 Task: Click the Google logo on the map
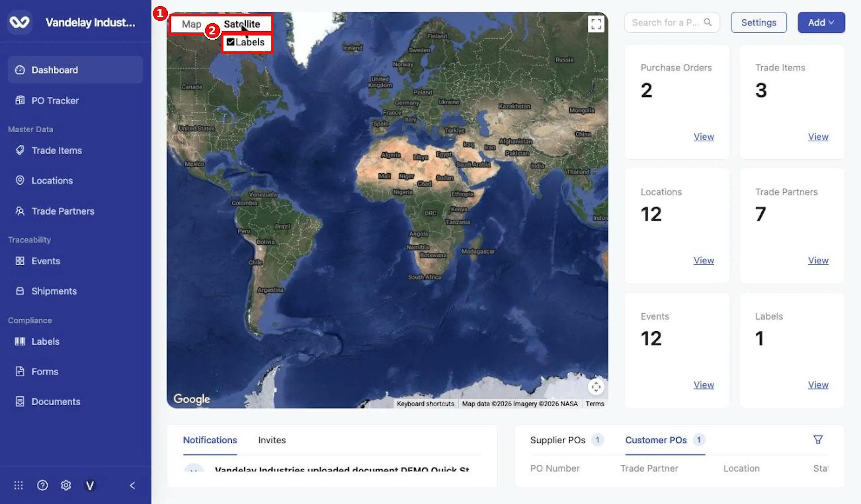click(192, 399)
